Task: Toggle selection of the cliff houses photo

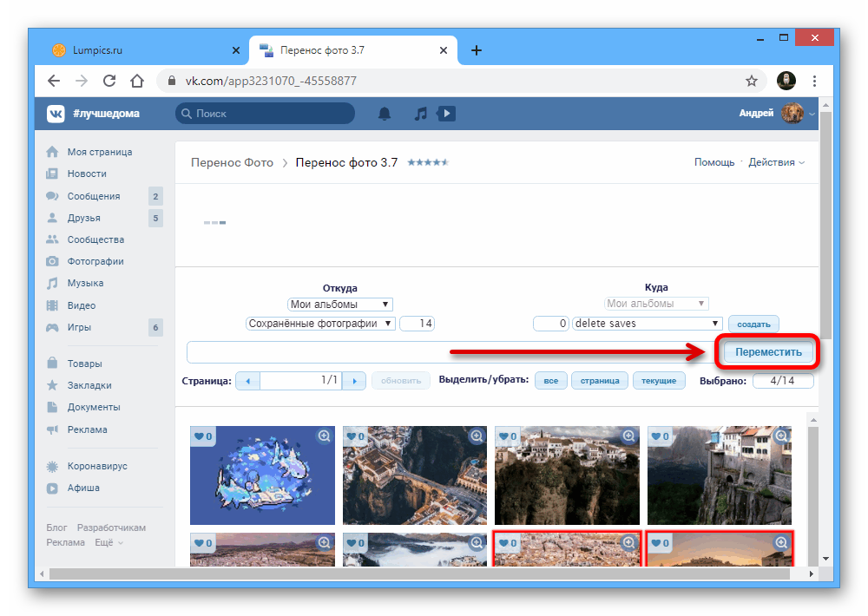Action: [720, 475]
